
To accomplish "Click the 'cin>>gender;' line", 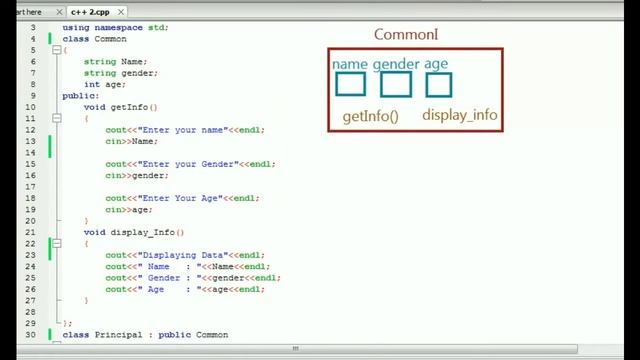I will (x=137, y=176).
